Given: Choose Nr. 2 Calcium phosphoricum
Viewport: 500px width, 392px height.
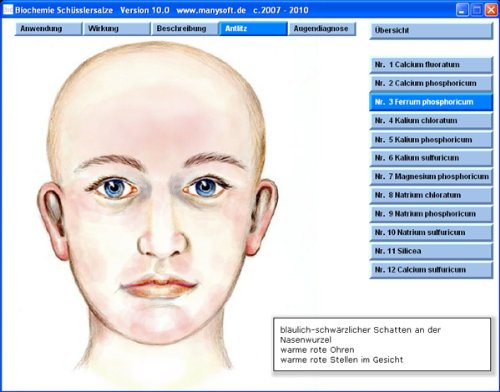Looking at the screenshot, I should coord(431,83).
